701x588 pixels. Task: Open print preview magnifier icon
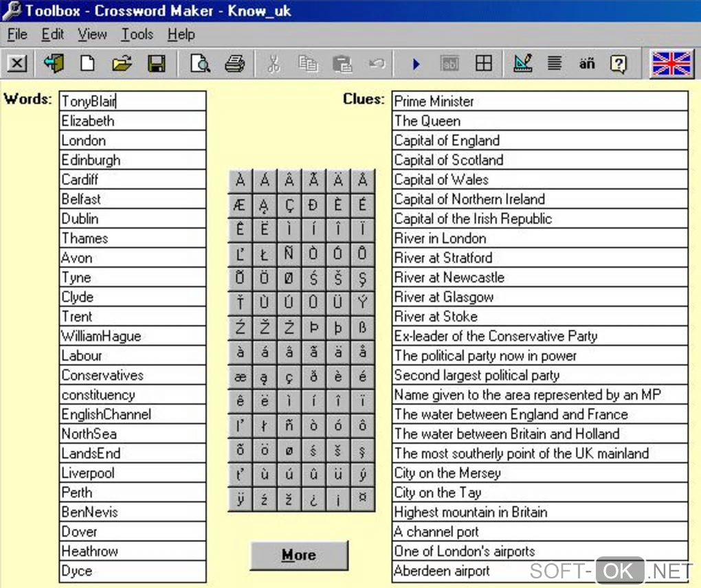click(200, 63)
